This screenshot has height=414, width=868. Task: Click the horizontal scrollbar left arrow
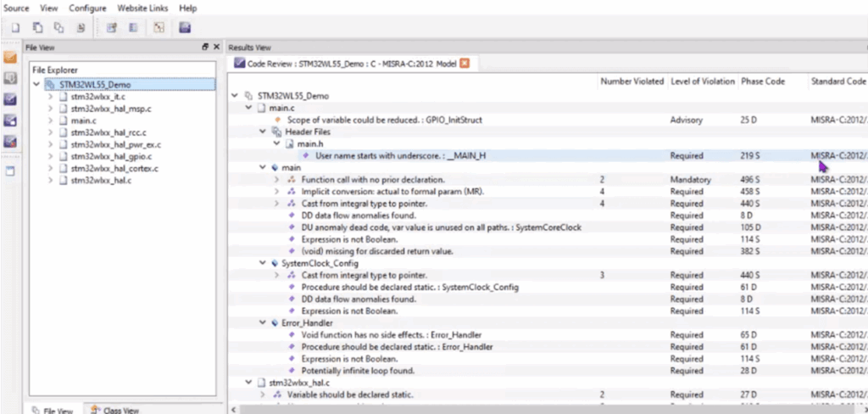pos(232,410)
